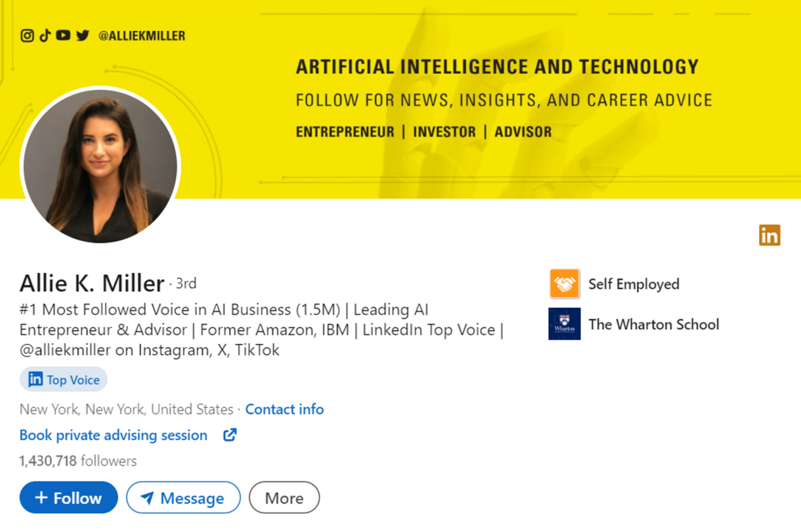The image size is (801, 532).
Task: Click the Allie K. Miller name heading
Action: pos(92,283)
